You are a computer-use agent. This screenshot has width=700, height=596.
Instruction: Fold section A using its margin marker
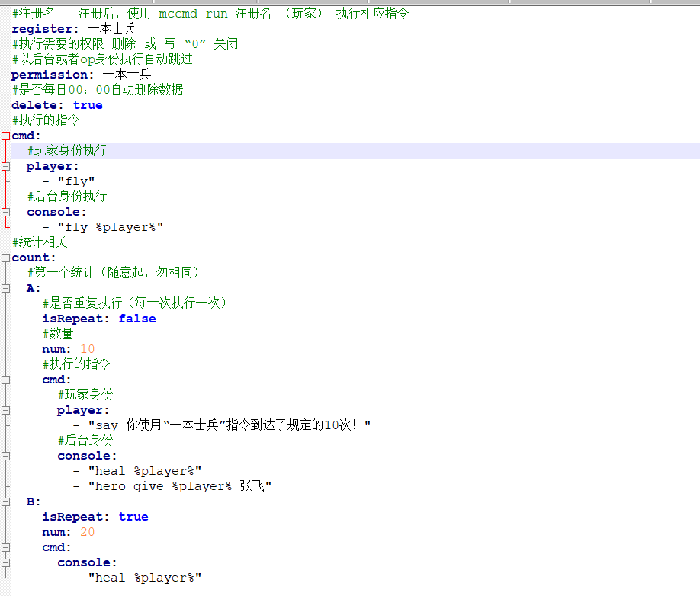5,288
